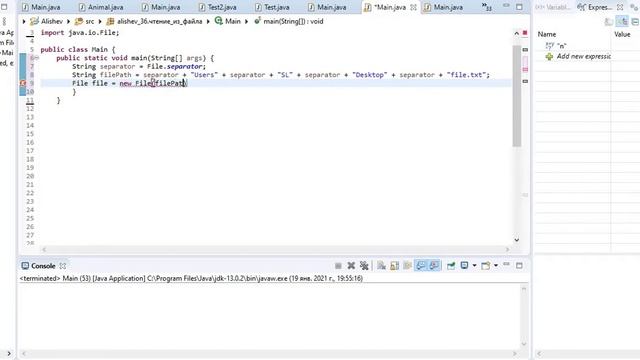This screenshot has width=640, height=360.
Task: Click the editor vertical scrollbar thumb
Action: pyautogui.click(x=517, y=96)
